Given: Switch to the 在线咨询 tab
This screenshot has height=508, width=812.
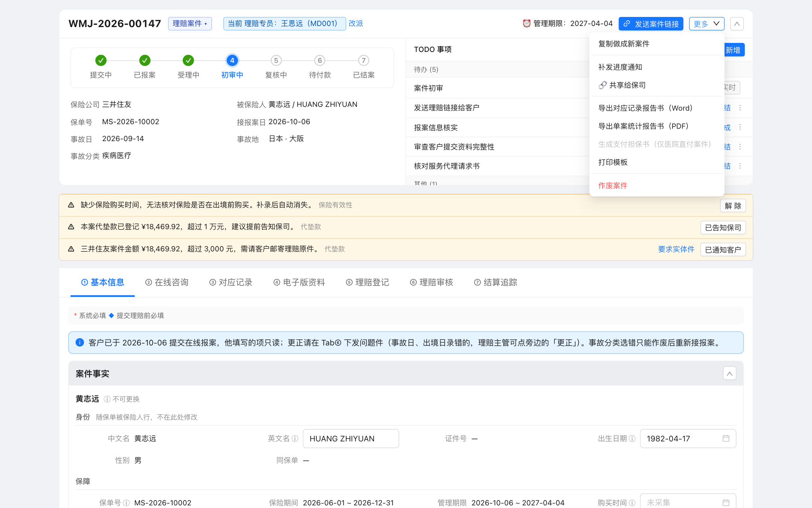Looking at the screenshot, I should click(x=167, y=282).
